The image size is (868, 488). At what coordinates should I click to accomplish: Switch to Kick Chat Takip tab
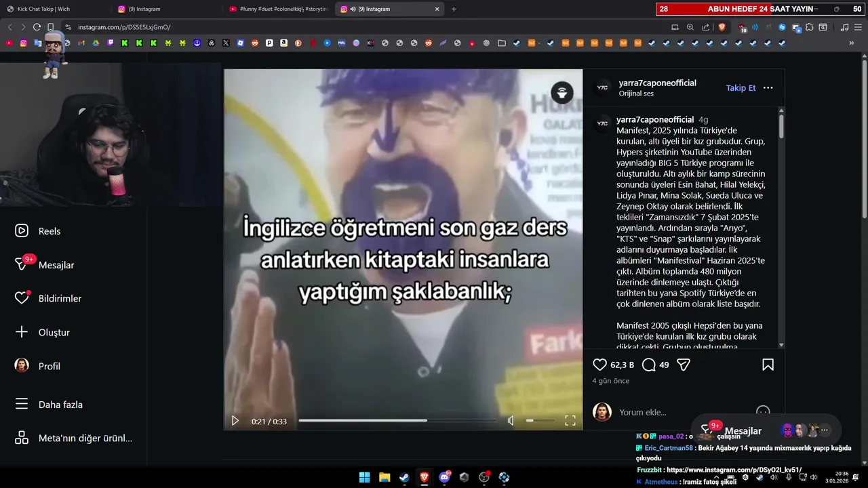pyautogui.click(x=54, y=9)
